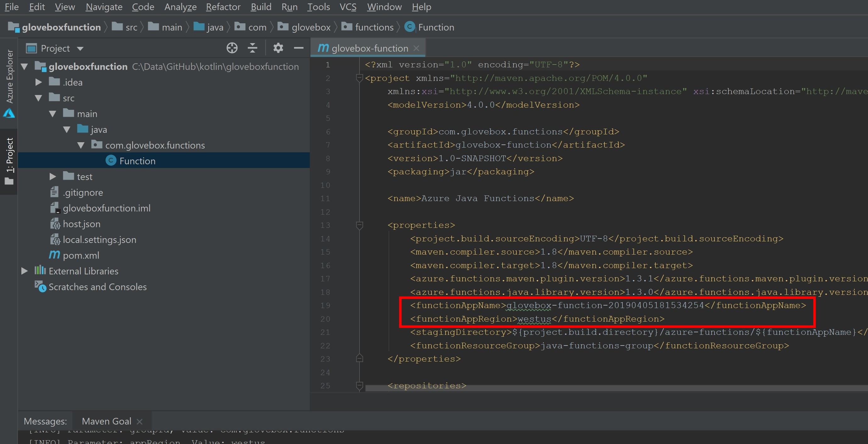Switch to the Maven Goal tab
Image resolution: width=868 pixels, height=444 pixels.
point(107,421)
